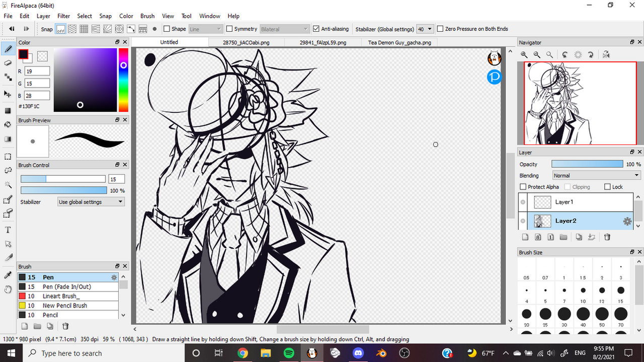The image size is (644, 362).
Task: Activate the Hand pan tool
Action: [8, 289]
